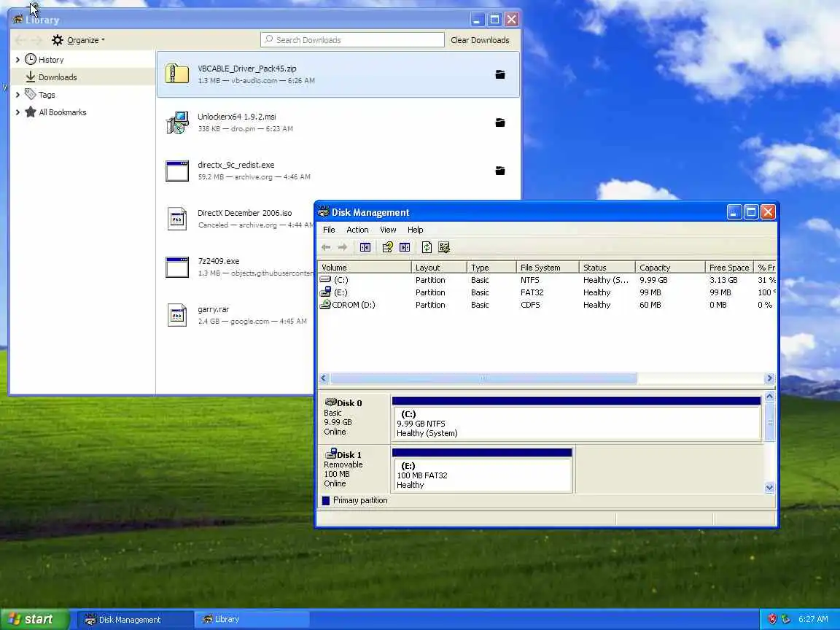Click the security shield icon in system tray
This screenshot has height=630, width=840.
click(x=772, y=619)
